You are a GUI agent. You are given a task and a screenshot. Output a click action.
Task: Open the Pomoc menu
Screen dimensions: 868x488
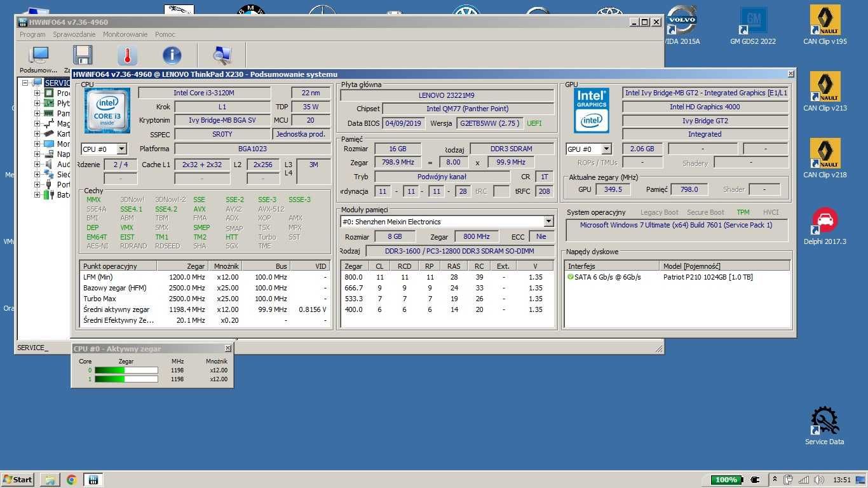tap(165, 34)
